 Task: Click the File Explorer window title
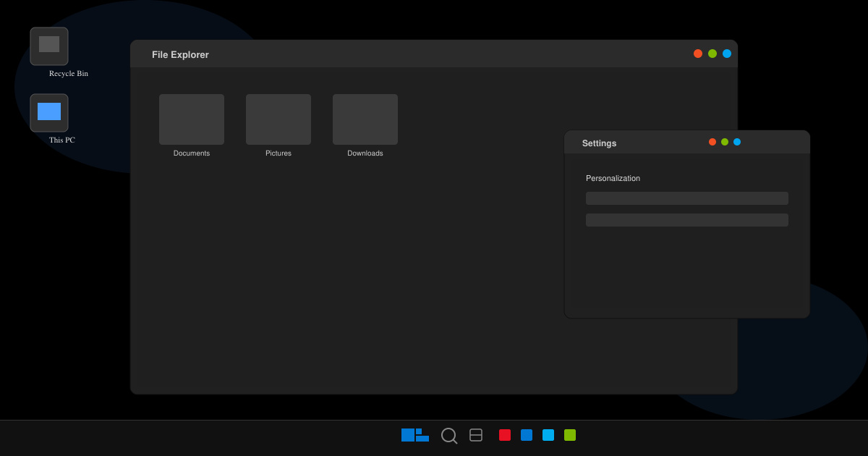(x=180, y=55)
